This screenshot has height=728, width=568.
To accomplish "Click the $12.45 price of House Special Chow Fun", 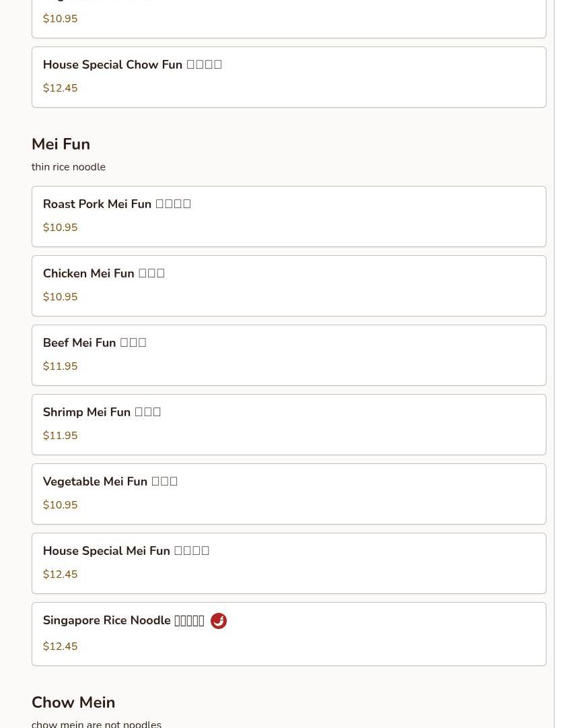I will [x=61, y=88].
